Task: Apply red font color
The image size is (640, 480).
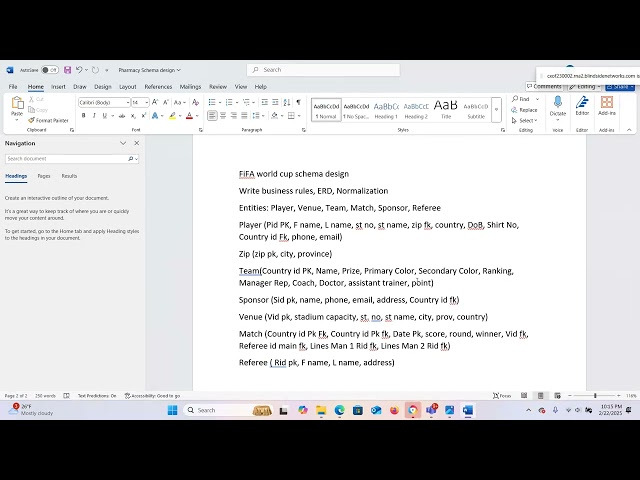Action: 189,116
